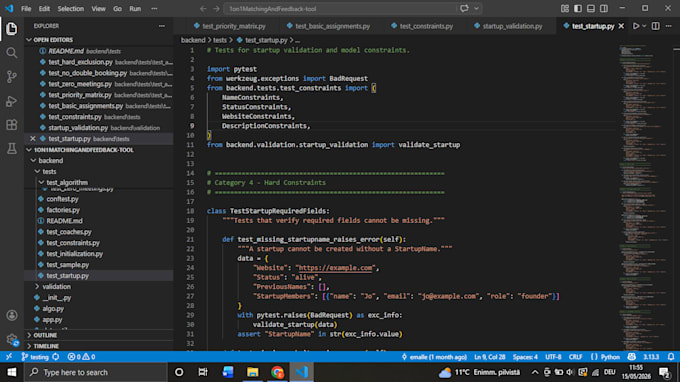Open conftest.py in file tree
The height and width of the screenshot is (382, 680).
tap(62, 199)
